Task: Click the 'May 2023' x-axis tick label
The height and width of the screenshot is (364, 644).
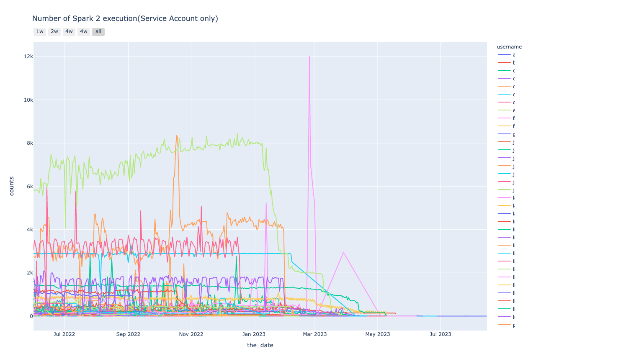Action: (x=378, y=334)
